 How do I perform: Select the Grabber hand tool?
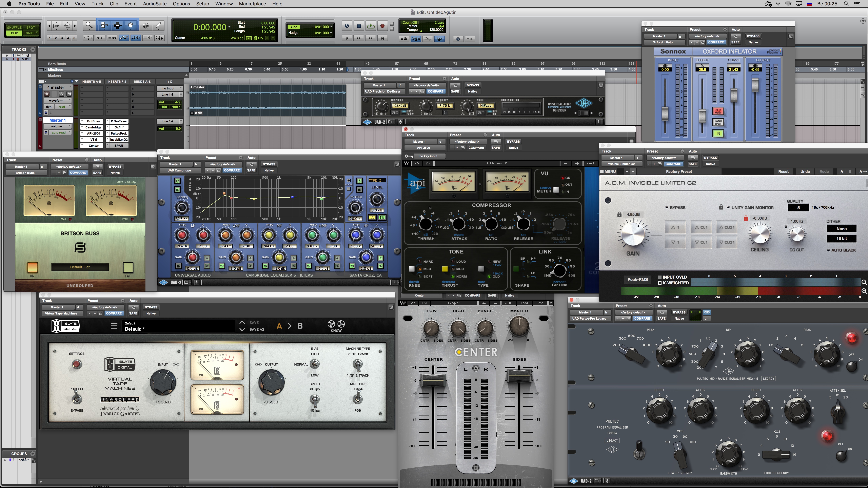131,25
